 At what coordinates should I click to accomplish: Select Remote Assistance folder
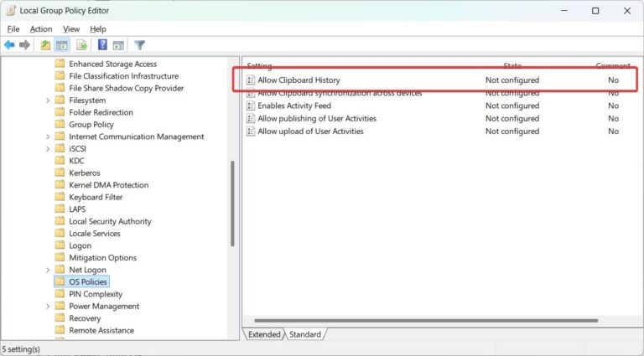(101, 330)
